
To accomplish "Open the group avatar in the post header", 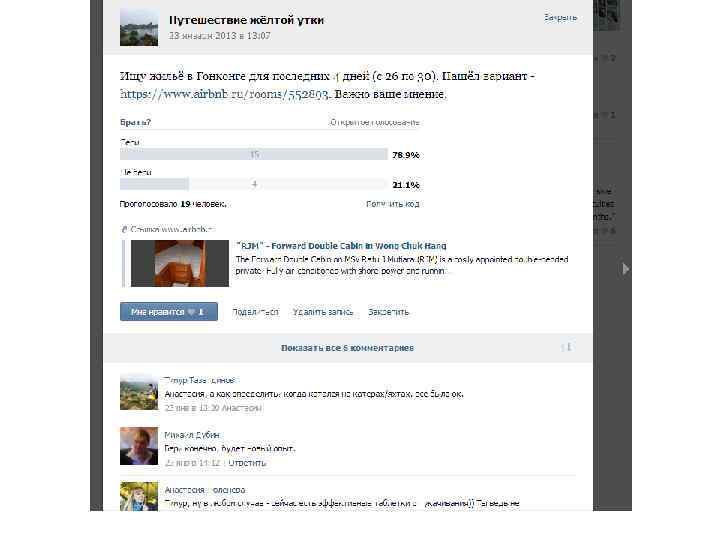I will point(139,27).
